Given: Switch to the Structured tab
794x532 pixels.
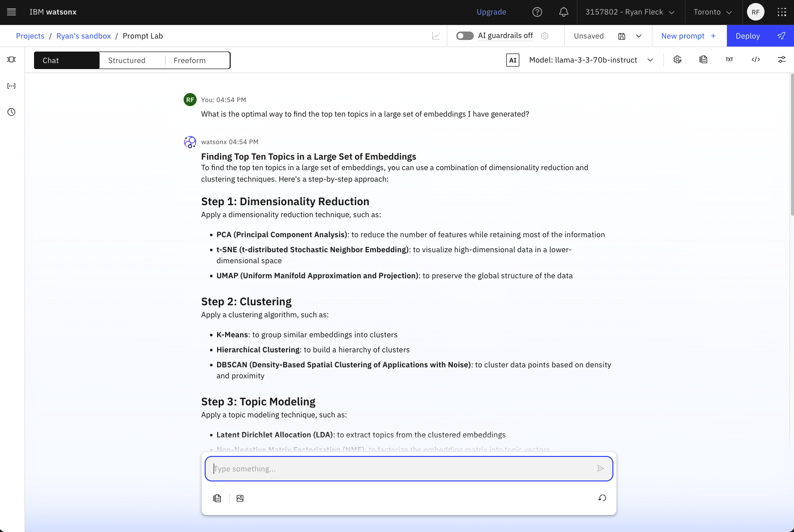Looking at the screenshot, I should 127,61.
